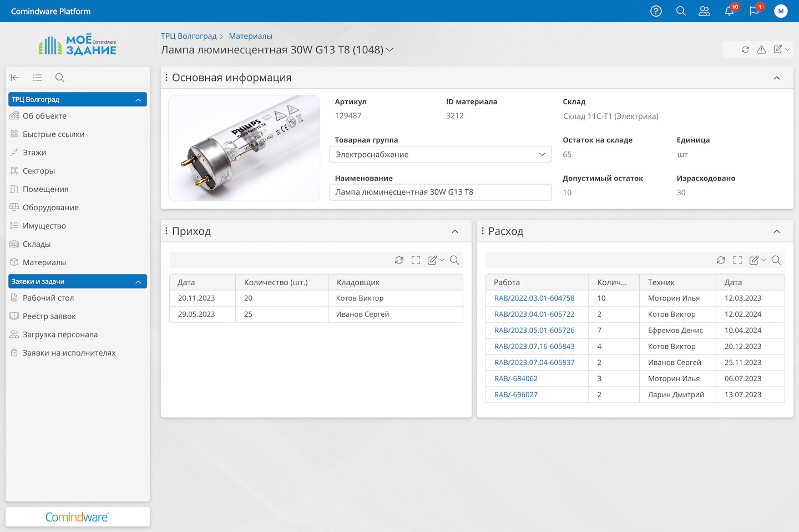Image resolution: width=799 pixels, height=532 pixels.
Task: Click the refresh icon in Приход toolbar
Action: click(x=399, y=260)
